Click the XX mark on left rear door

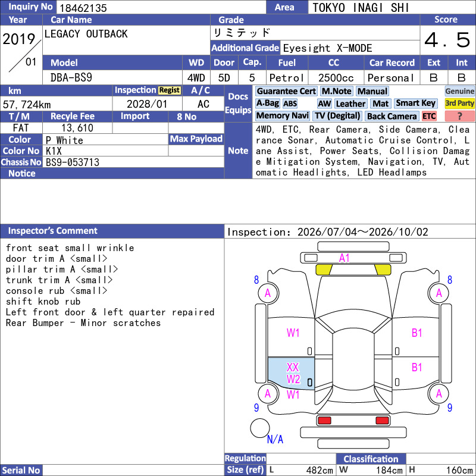(293, 367)
